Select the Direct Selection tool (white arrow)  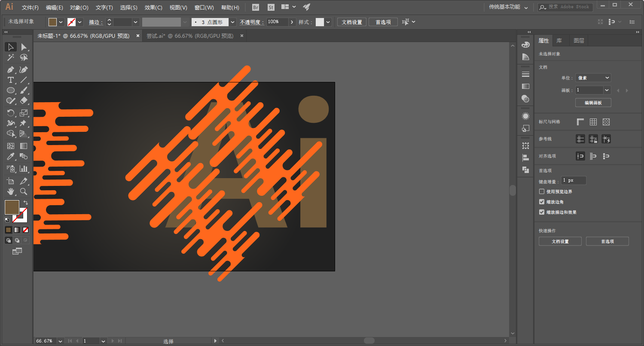[24, 47]
